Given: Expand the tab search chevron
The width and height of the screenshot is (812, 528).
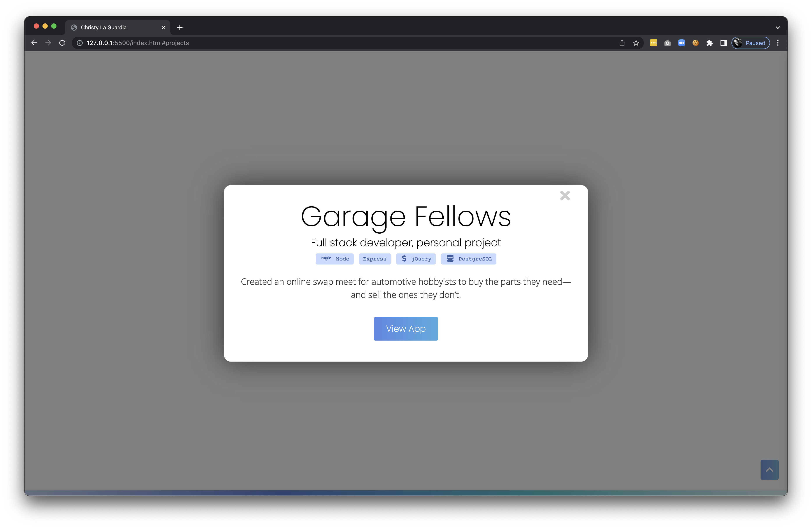Looking at the screenshot, I should (778, 28).
